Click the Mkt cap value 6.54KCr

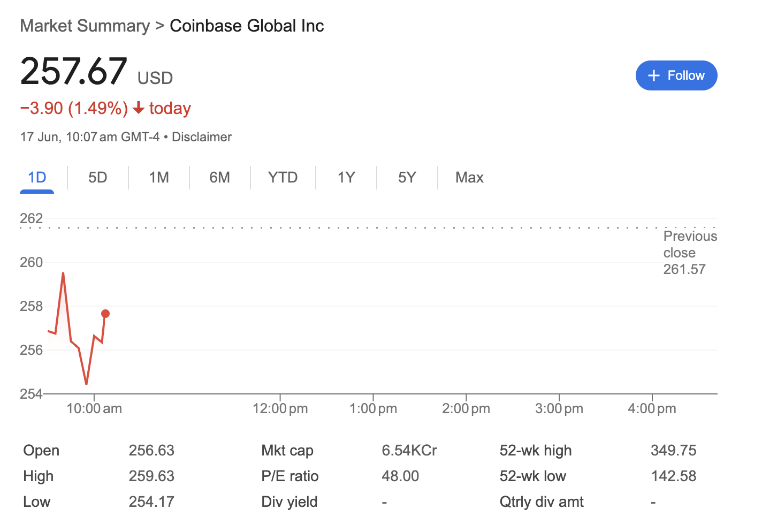(x=409, y=451)
